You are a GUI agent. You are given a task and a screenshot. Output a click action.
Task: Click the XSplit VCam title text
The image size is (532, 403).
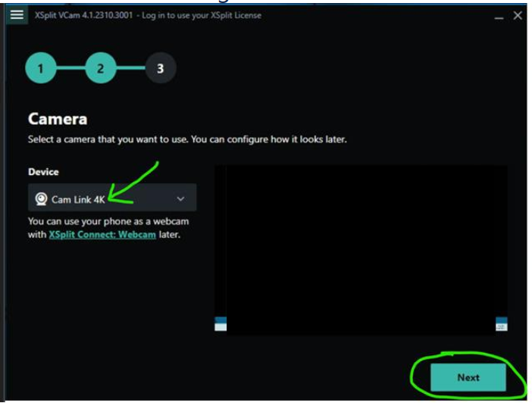tap(148, 15)
